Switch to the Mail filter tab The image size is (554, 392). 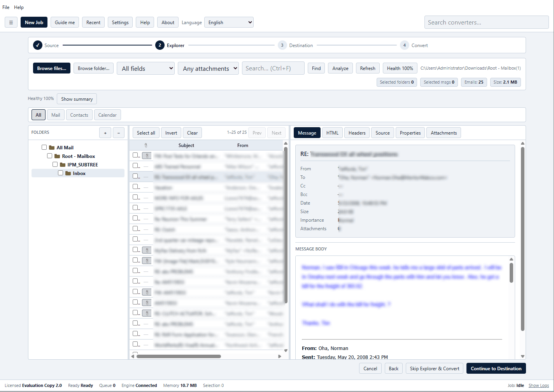(x=56, y=115)
